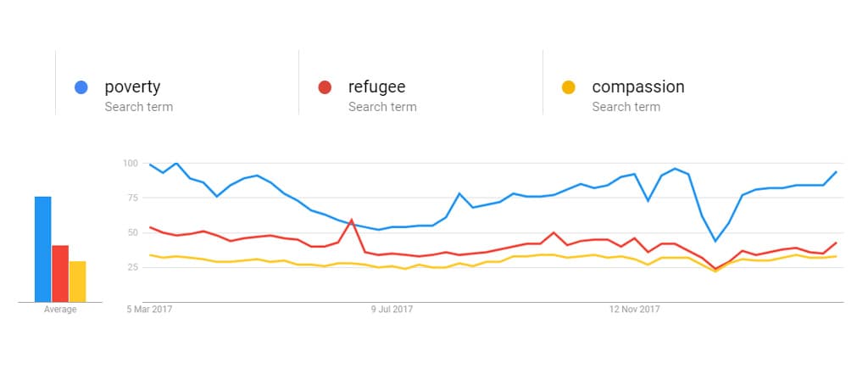Click the 9 Jul 2017 date label
Screen dimensions: 868x391
tap(390, 310)
